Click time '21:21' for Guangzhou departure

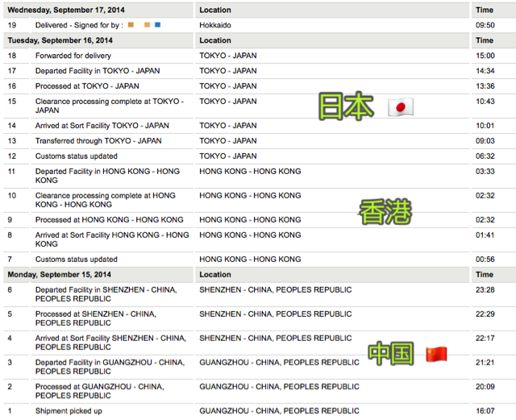click(x=485, y=363)
